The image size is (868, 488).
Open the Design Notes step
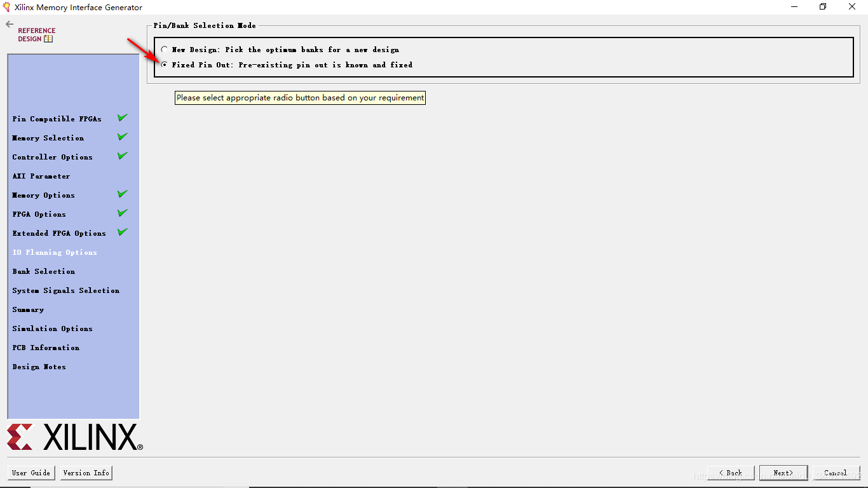[x=39, y=367]
